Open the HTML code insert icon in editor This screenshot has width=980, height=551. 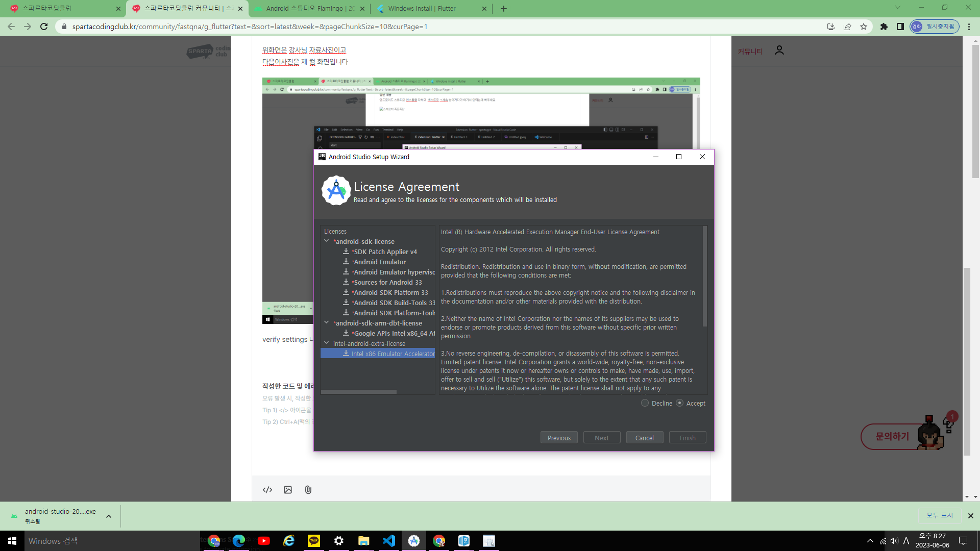[x=267, y=490]
